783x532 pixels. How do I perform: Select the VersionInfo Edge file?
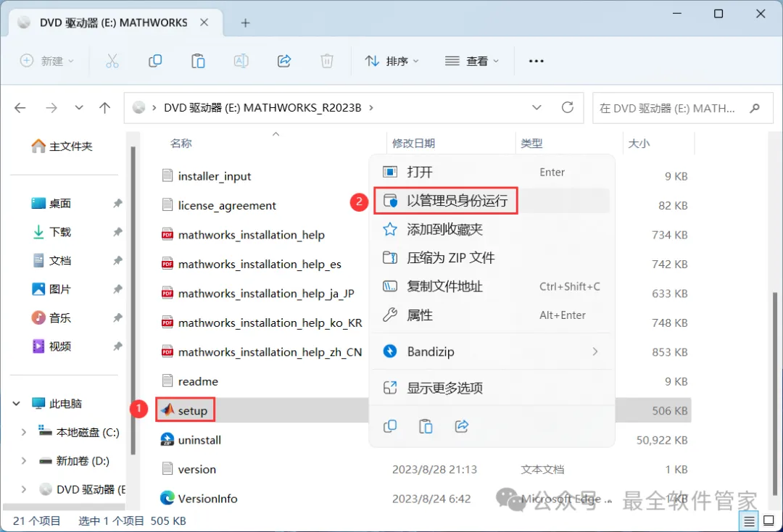[x=199, y=498]
